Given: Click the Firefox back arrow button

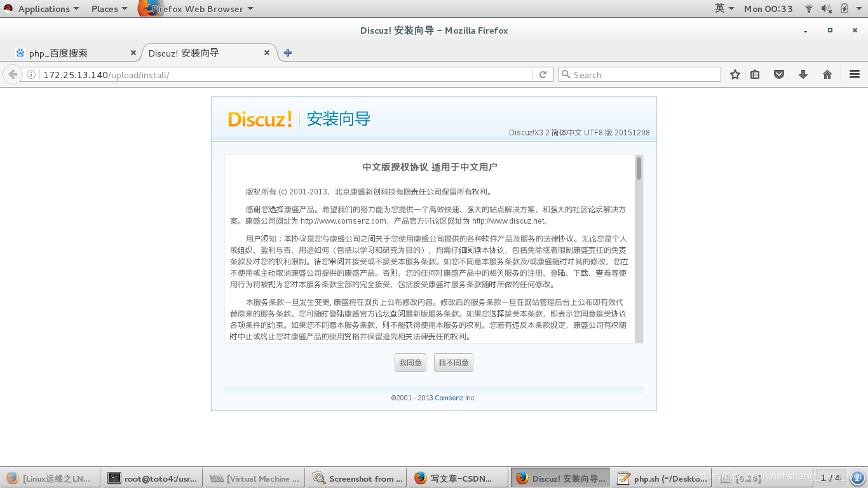Looking at the screenshot, I should [x=12, y=74].
